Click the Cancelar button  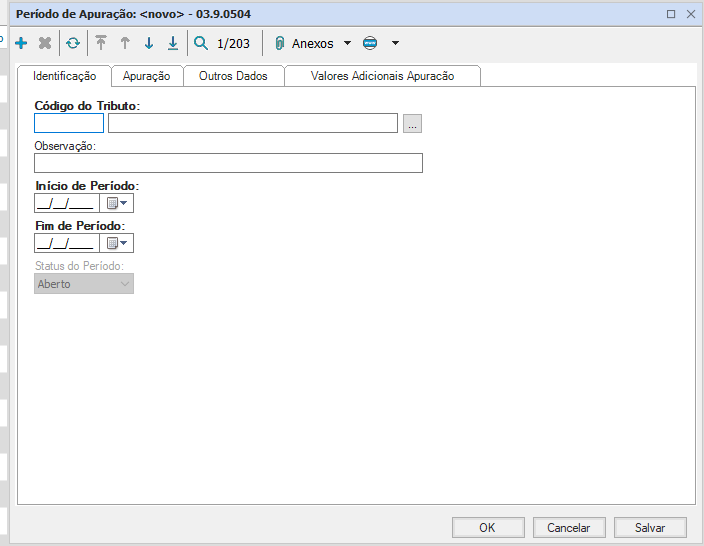click(568, 527)
